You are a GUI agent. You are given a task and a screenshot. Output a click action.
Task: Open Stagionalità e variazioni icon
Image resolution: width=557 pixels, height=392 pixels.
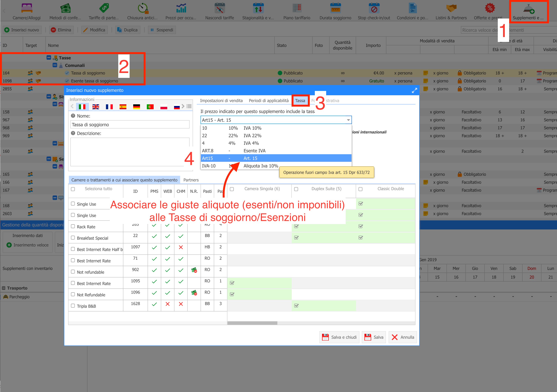coord(258,11)
